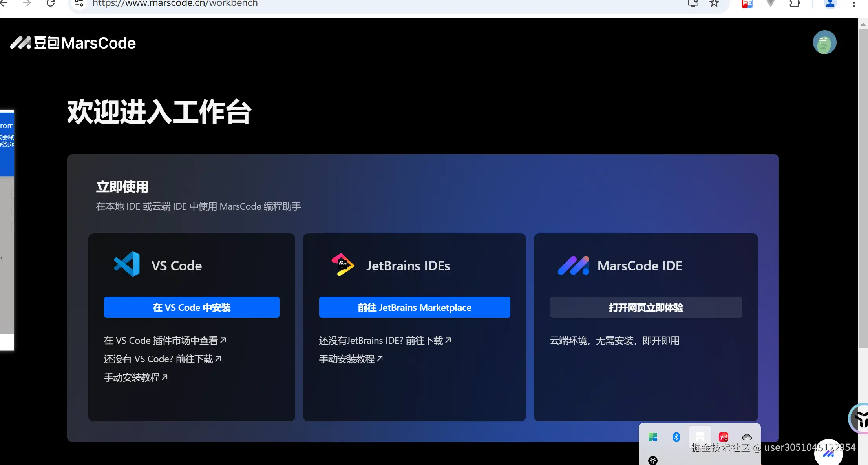This screenshot has width=868, height=465.
Task: Click the floating MarsCode assistant button
Action: [828, 454]
